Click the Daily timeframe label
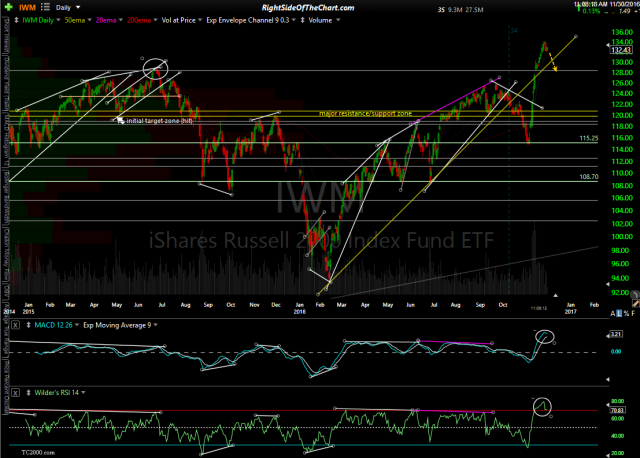640x458 pixels. [x=63, y=7]
